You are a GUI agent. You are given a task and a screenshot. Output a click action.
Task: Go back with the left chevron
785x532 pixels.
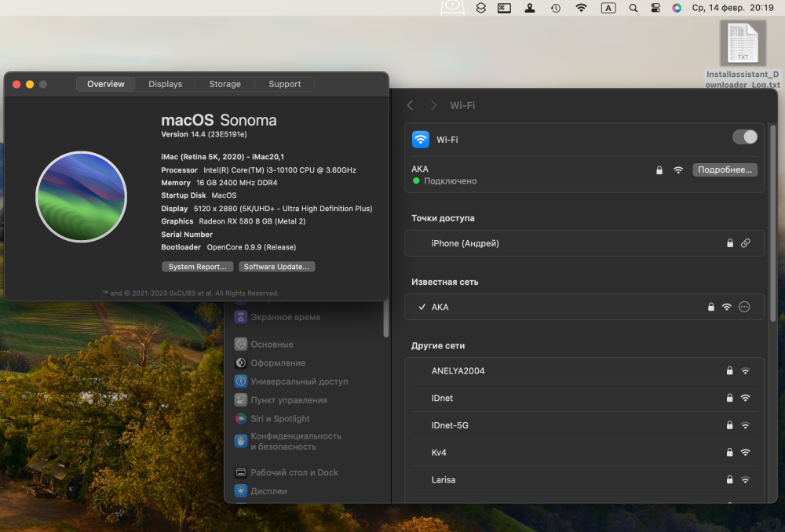click(x=410, y=105)
